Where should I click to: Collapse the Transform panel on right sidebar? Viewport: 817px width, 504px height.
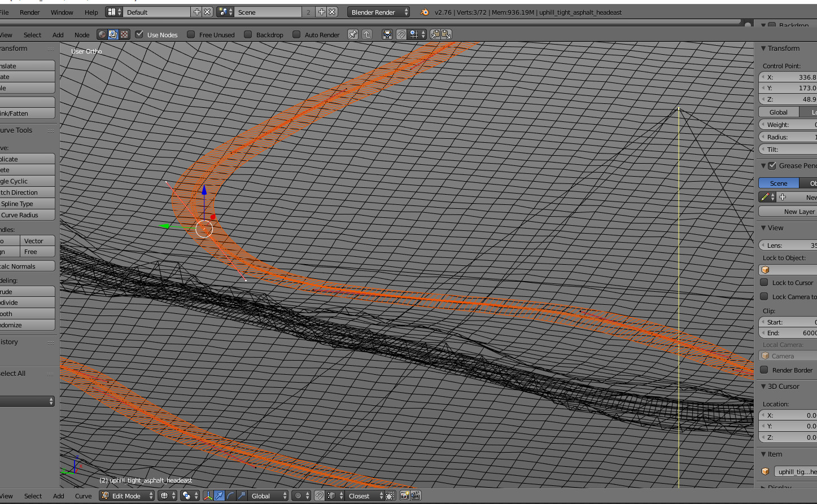coord(763,49)
